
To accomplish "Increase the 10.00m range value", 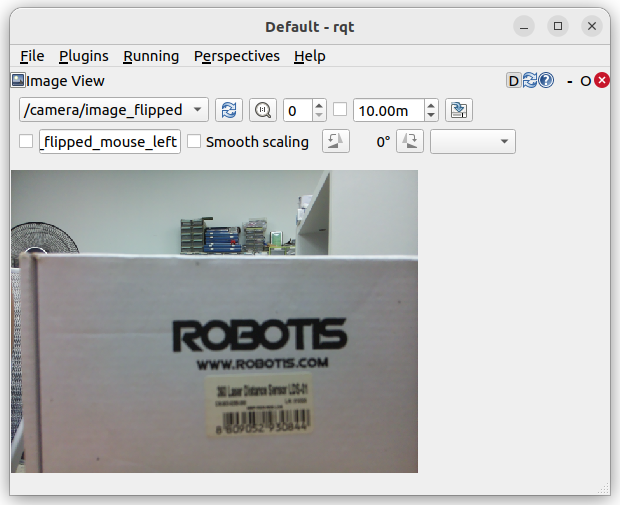I will pyautogui.click(x=431, y=105).
